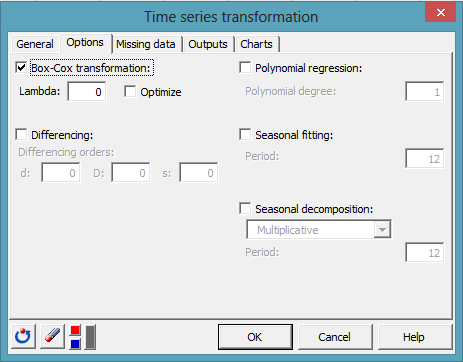Click the d differencing order field
The width and height of the screenshot is (463, 362).
pyautogui.click(x=61, y=173)
